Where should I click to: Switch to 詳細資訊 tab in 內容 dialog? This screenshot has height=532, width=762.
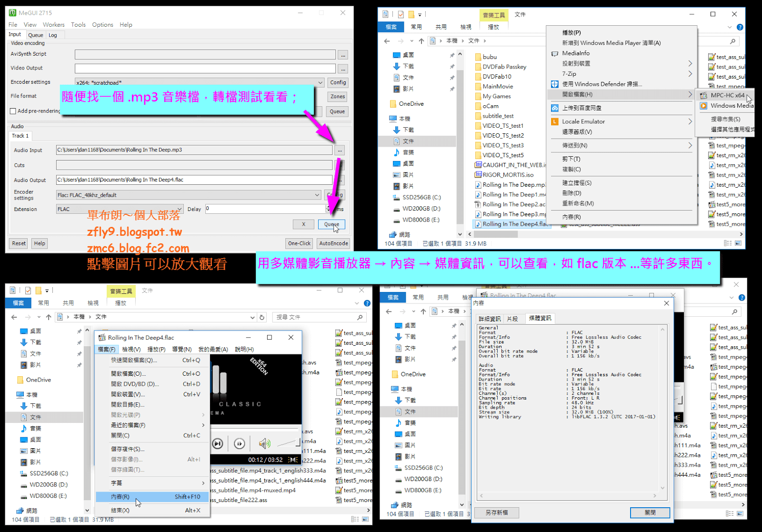[x=490, y=319]
